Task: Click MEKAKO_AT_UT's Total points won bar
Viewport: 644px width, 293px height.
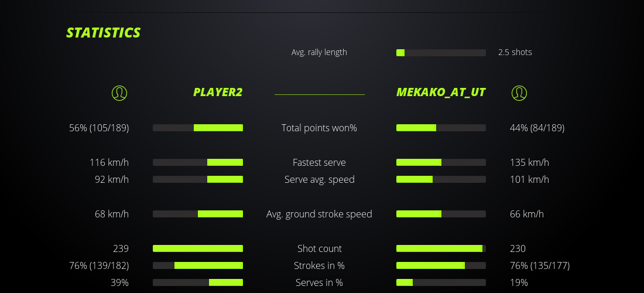Action: (x=441, y=128)
